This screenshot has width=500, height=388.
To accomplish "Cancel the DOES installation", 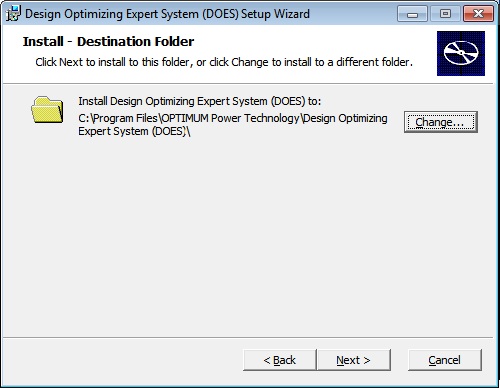I will pos(445,360).
